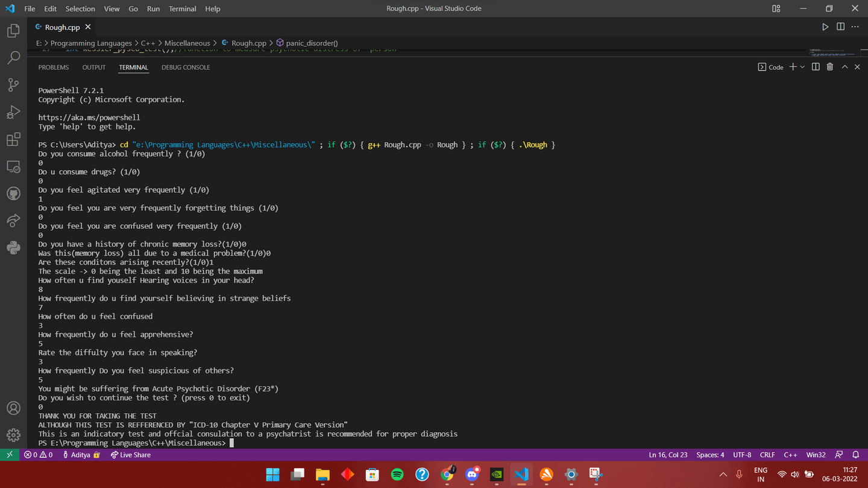Open the Help menu
The image size is (868, 488).
(212, 8)
